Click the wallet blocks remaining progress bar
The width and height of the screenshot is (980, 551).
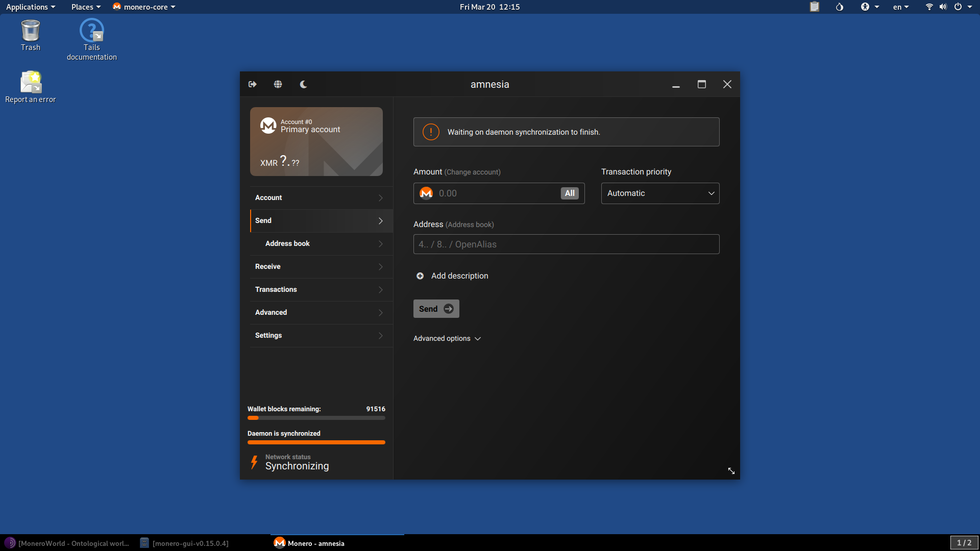pos(316,418)
